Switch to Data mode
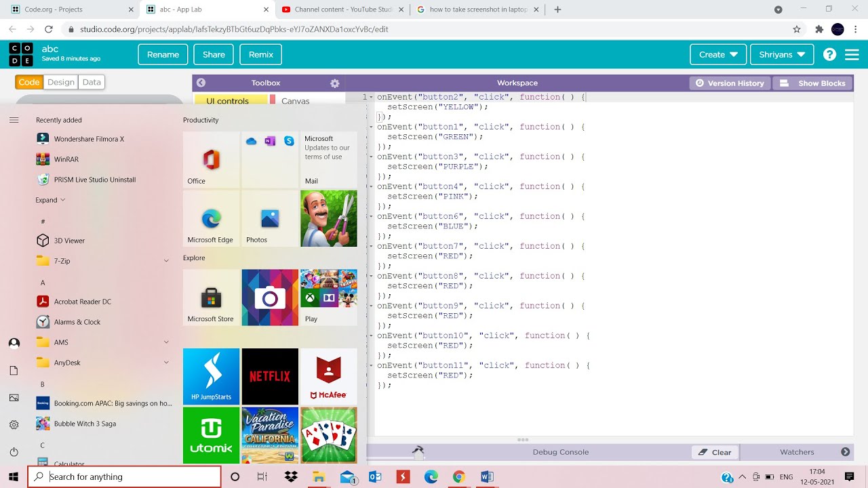Viewport: 868px width, 488px height. [x=92, y=82]
